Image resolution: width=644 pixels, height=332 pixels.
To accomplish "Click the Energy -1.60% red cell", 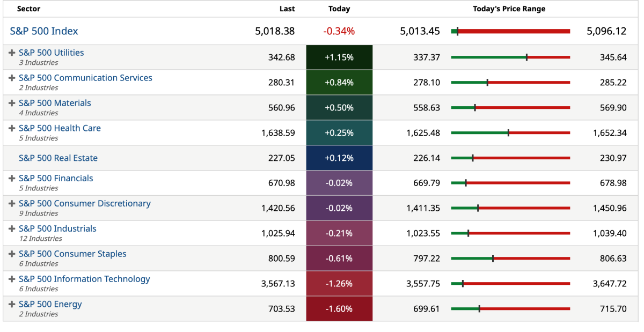I will [x=339, y=309].
